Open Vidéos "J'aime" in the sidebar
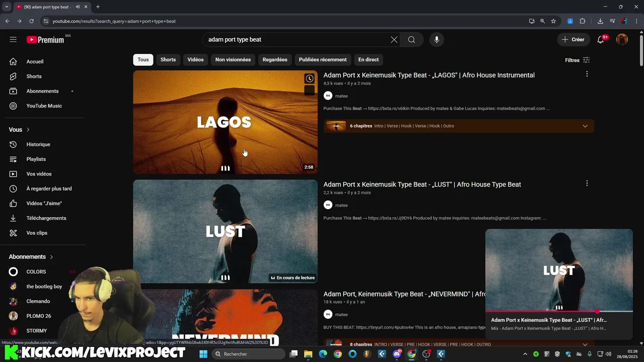Image resolution: width=644 pixels, height=362 pixels. pos(43,204)
